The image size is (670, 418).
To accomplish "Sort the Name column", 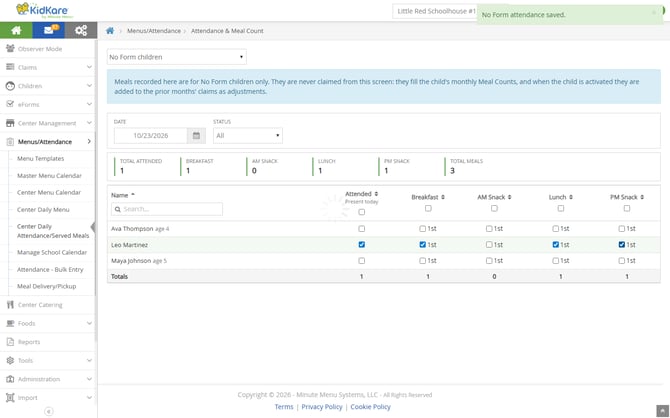I will coord(123,195).
